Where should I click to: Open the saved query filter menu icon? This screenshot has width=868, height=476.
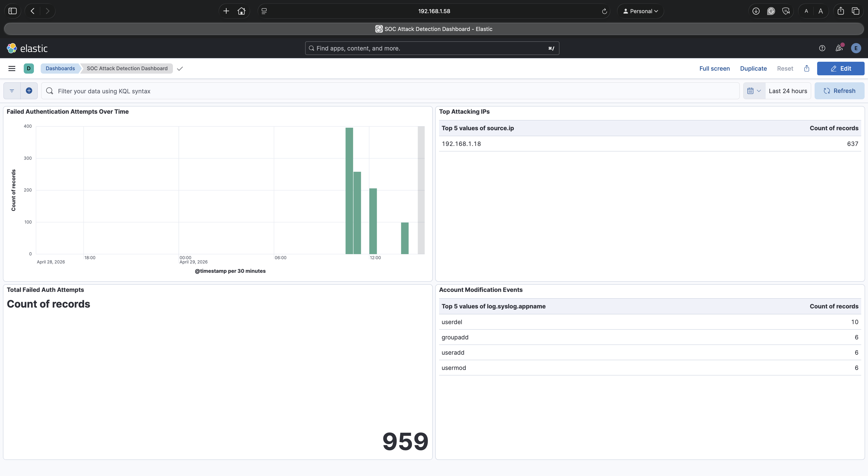pos(12,91)
